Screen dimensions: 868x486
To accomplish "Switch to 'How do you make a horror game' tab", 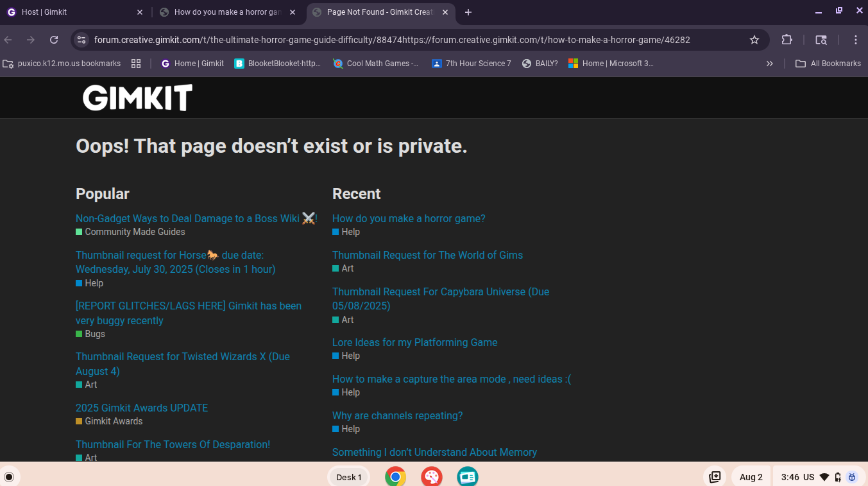I will [x=225, y=12].
